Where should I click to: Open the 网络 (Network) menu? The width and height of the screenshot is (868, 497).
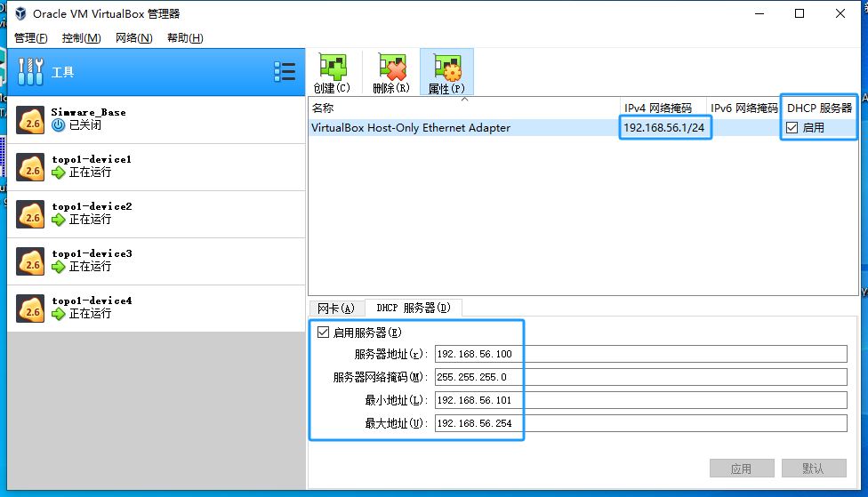[134, 38]
